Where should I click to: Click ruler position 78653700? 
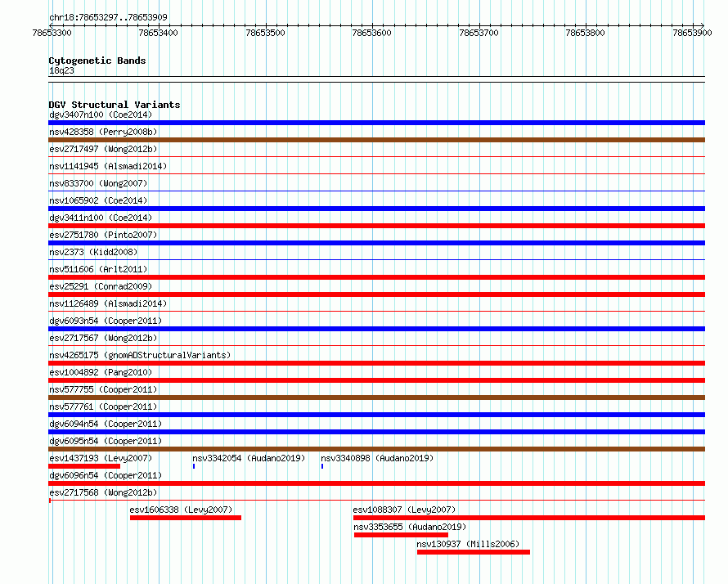479,33
